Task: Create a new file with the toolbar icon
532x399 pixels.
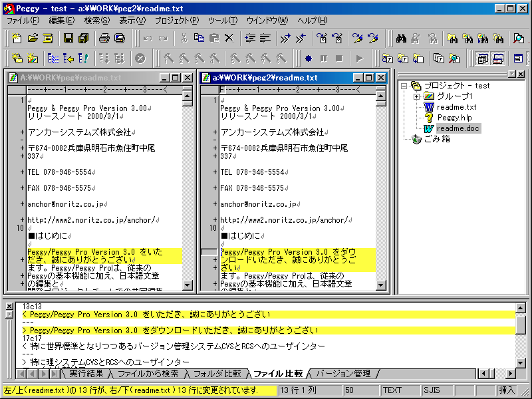Action: point(16,39)
